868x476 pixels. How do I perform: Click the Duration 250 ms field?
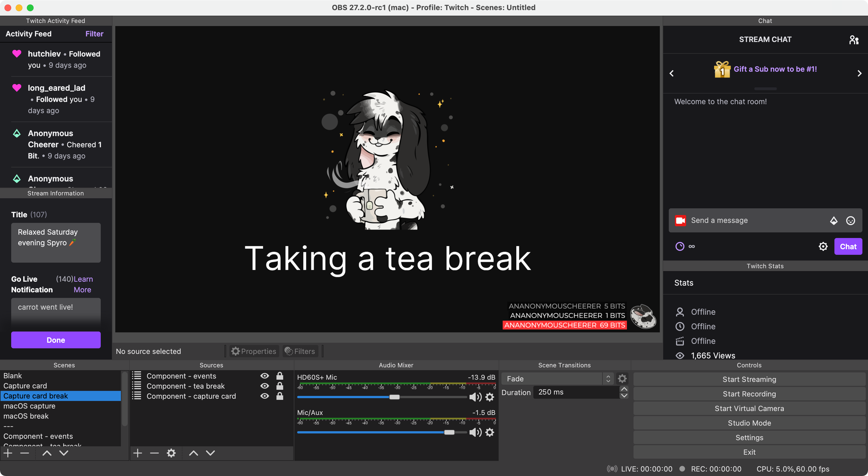pyautogui.click(x=576, y=392)
